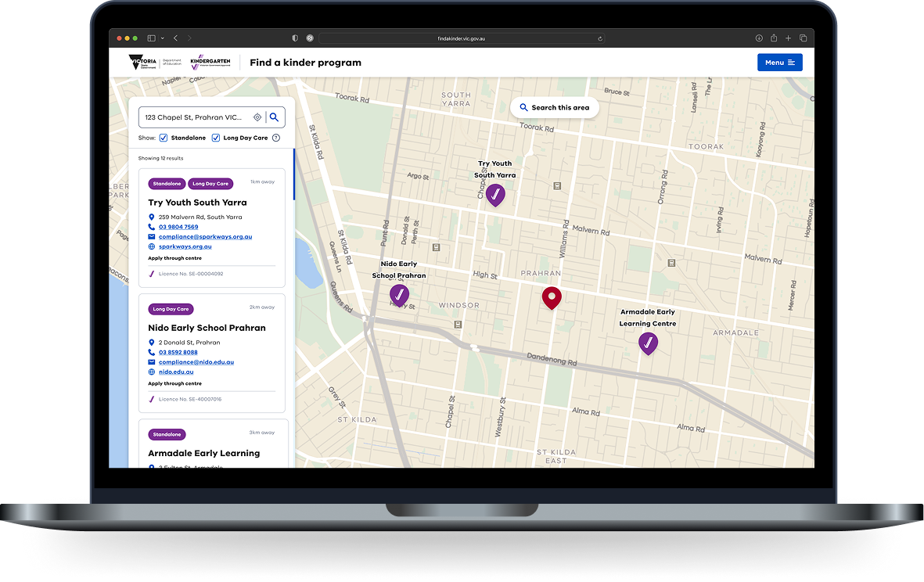924x582 pixels.
Task: Uncheck the Long Day Care checkbox
Action: [216, 138]
